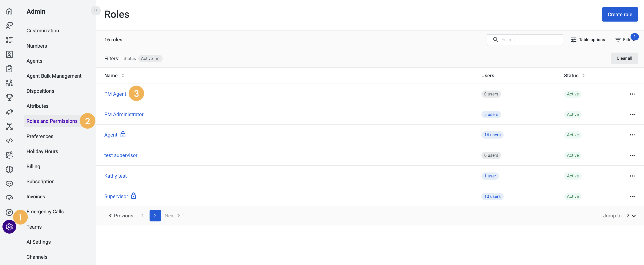Viewport: 644px width, 265px height.
Task: Click the code </> developer icon
Action: pos(9,141)
